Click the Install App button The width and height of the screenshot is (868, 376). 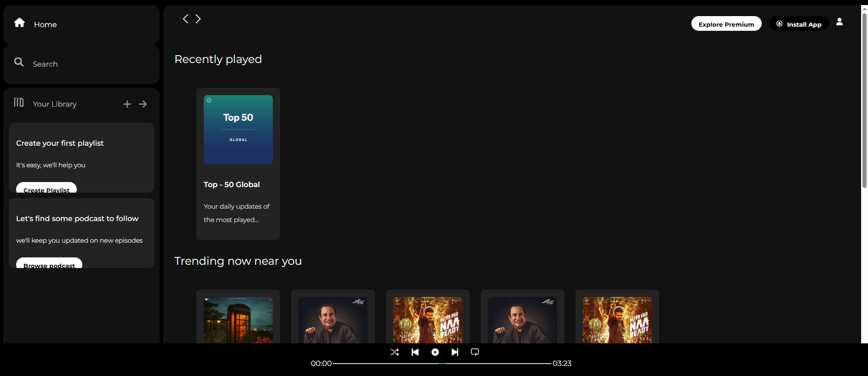(799, 24)
